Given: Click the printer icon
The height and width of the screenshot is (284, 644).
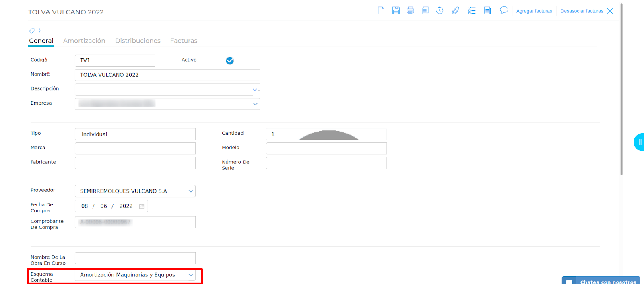Looking at the screenshot, I should pyautogui.click(x=410, y=11).
